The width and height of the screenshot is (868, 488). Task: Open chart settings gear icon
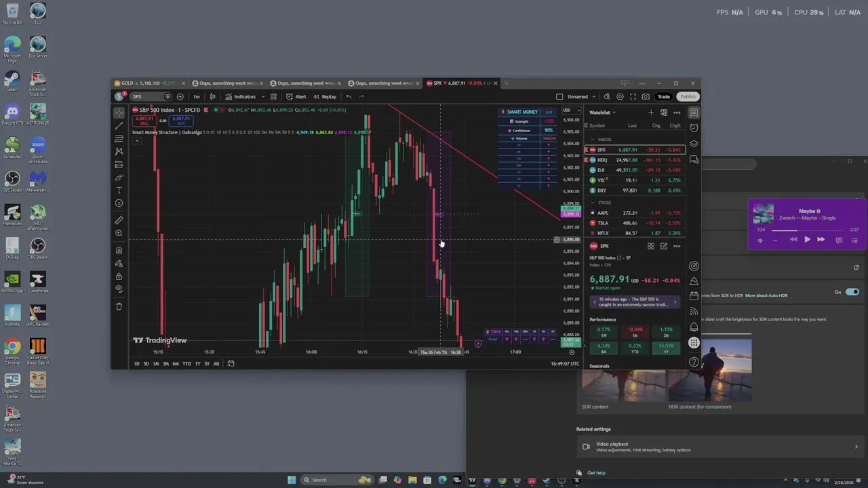tap(620, 96)
